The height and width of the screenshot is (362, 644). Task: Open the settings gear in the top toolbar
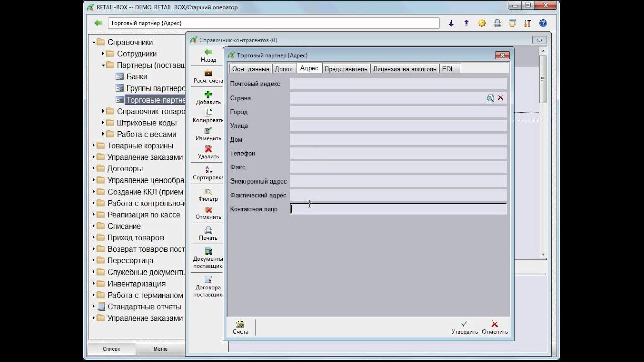click(482, 23)
